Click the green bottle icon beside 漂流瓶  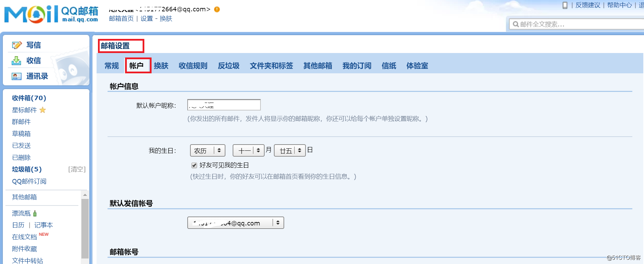(x=35, y=213)
